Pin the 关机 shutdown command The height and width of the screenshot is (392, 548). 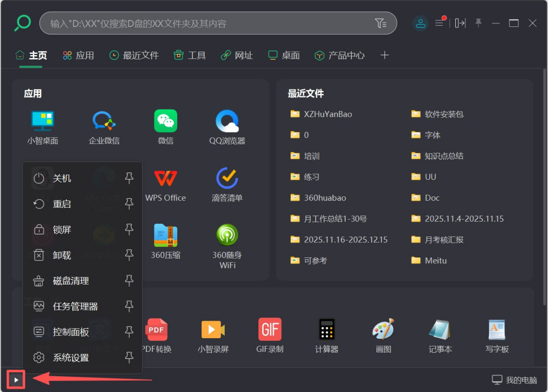pos(129,178)
